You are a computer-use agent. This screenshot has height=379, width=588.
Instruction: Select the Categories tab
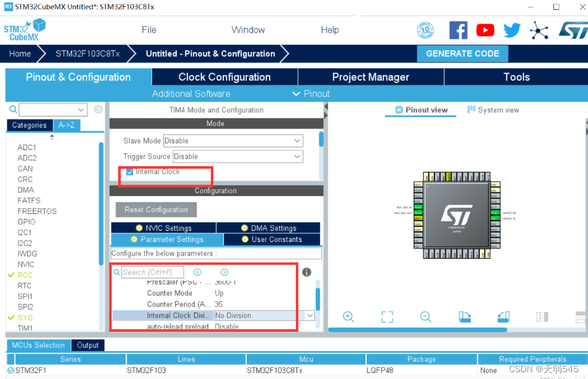[x=29, y=125]
